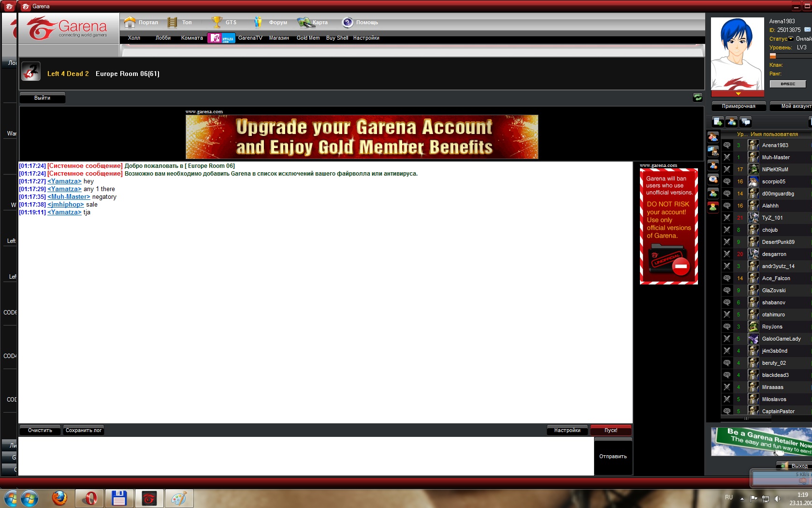Click the Forum people icon
812x508 pixels.
[x=258, y=22]
